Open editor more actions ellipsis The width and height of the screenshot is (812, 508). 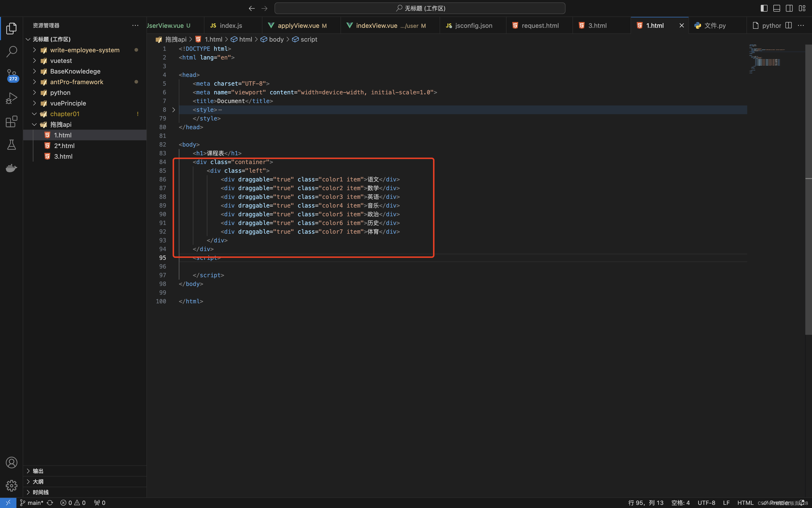coord(801,26)
